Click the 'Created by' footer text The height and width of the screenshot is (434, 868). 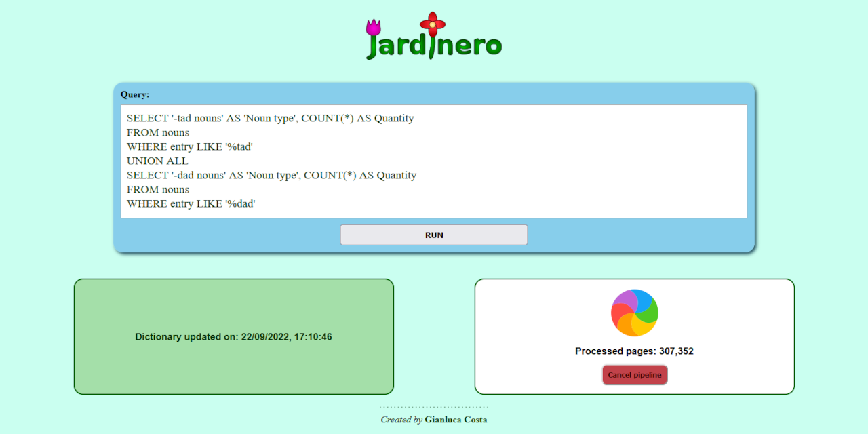400,420
